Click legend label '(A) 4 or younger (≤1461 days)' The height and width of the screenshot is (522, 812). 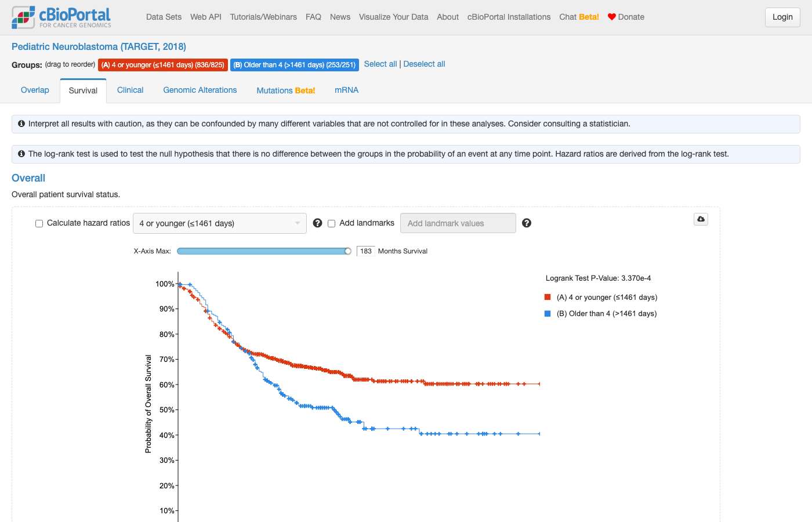(607, 297)
